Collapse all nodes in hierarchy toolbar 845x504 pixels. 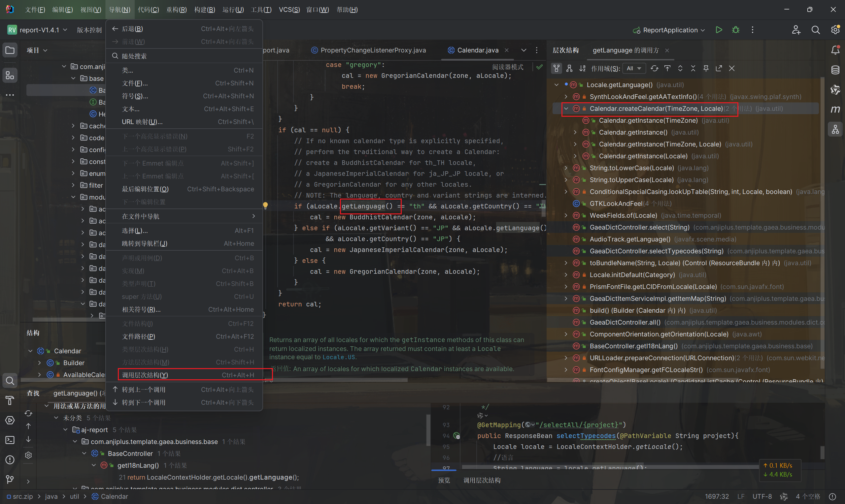[693, 68]
